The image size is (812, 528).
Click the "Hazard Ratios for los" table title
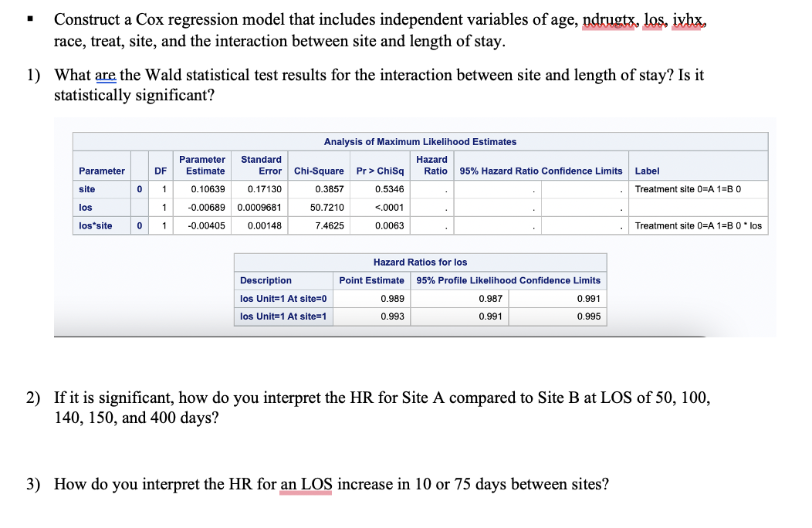(421, 262)
